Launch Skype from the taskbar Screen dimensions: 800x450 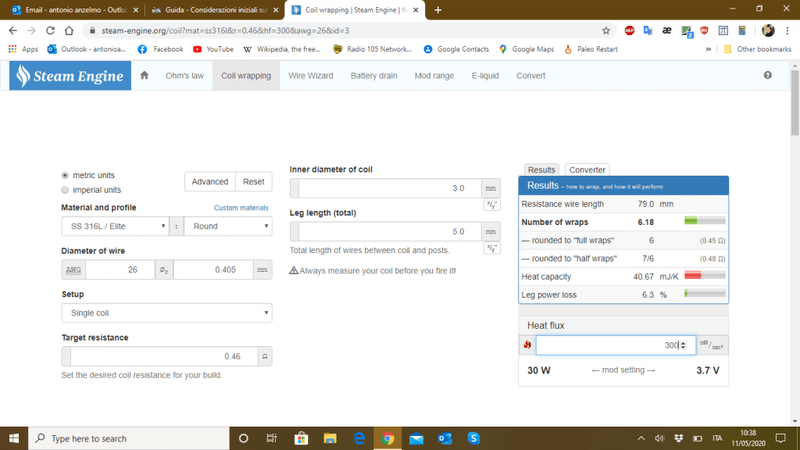pos(473,438)
